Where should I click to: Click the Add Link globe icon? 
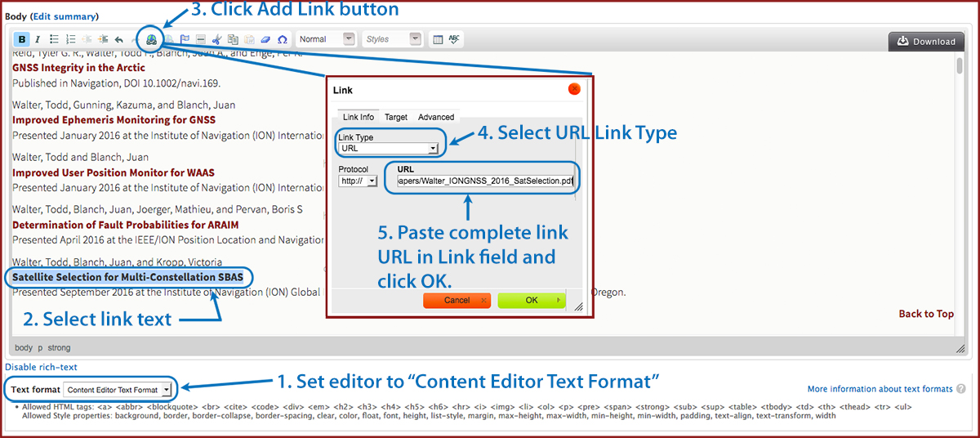pos(152,39)
